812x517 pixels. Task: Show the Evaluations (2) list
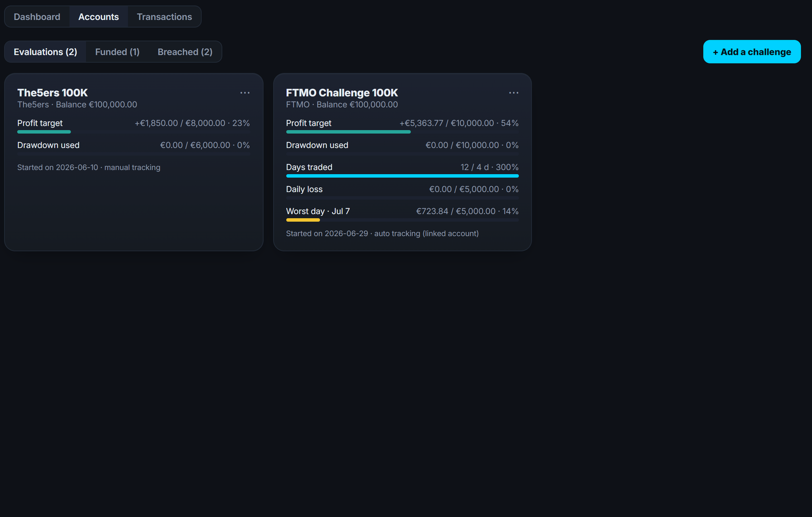(x=46, y=52)
